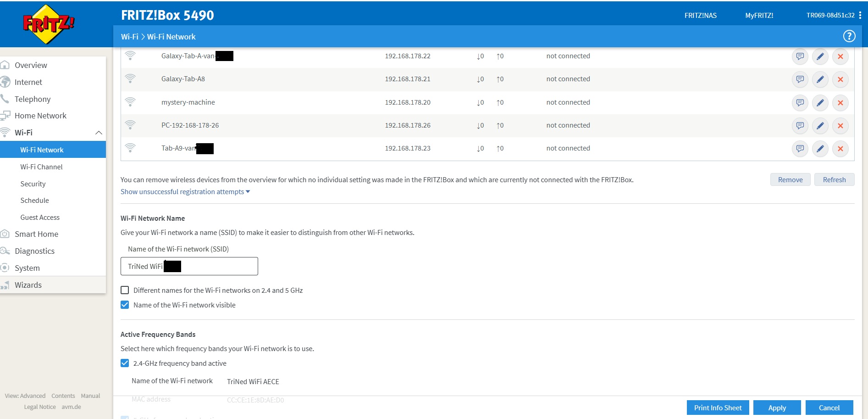The width and height of the screenshot is (868, 419).
Task: Open the help question mark icon
Action: pos(849,36)
